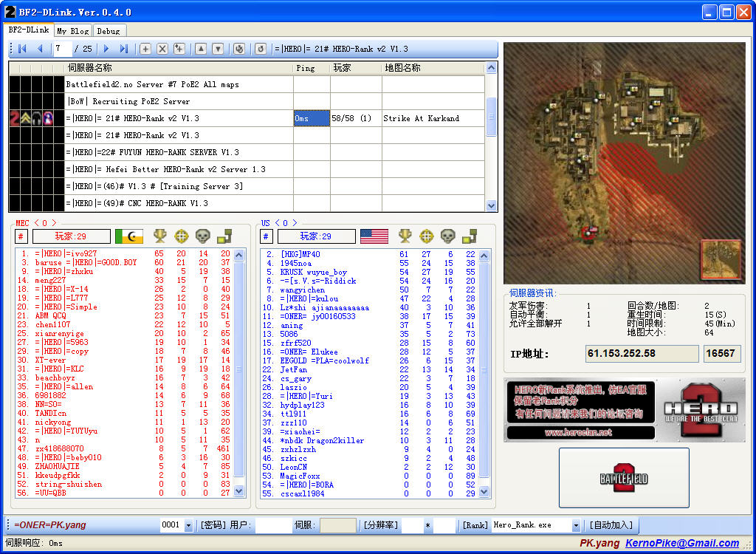Go to the next server record
Viewport: 756px width, 554px height.
pos(106,49)
